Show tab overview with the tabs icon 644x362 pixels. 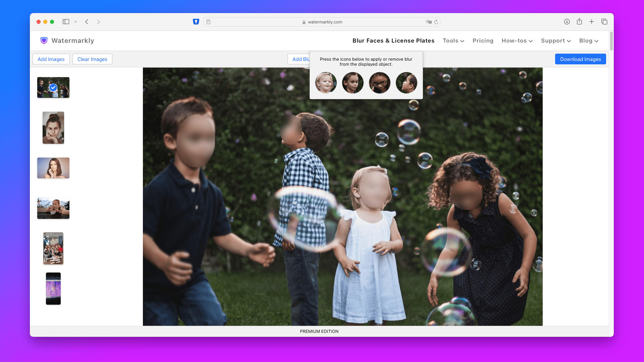click(604, 21)
